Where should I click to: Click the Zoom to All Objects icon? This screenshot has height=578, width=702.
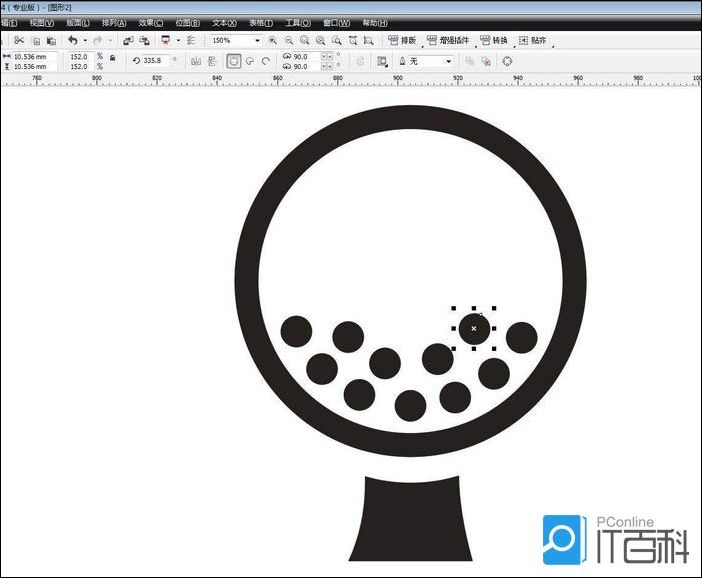tap(321, 41)
